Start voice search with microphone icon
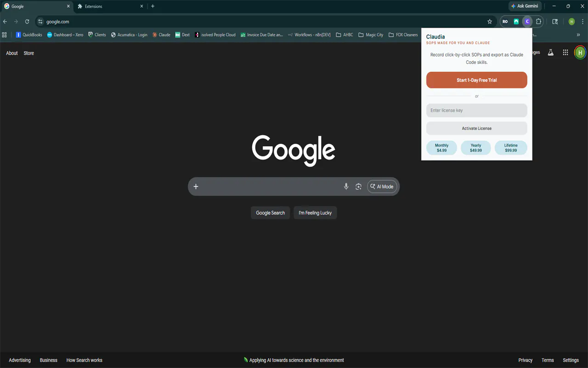 click(x=346, y=186)
